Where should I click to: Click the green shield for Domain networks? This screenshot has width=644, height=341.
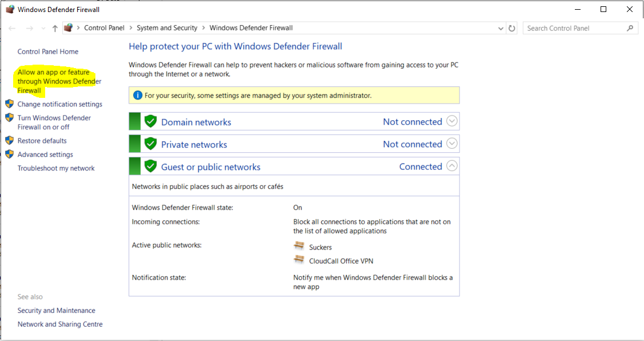(x=150, y=121)
